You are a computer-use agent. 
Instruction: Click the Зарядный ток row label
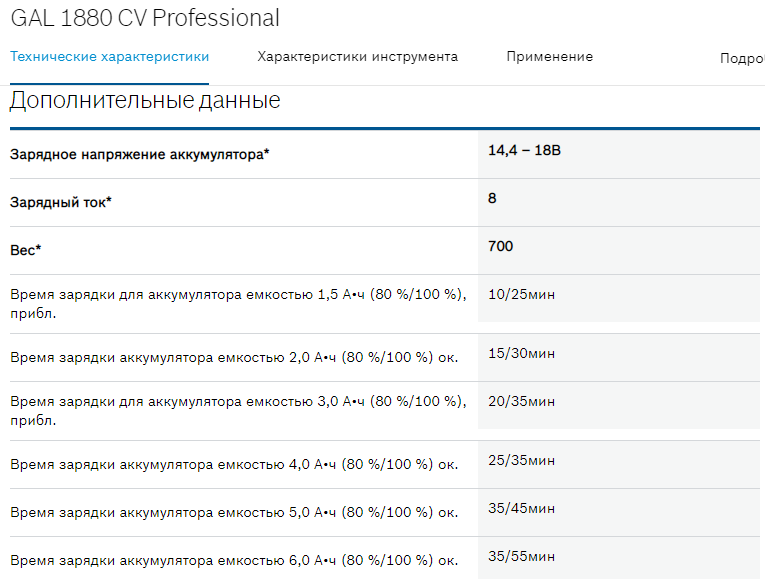(61, 202)
